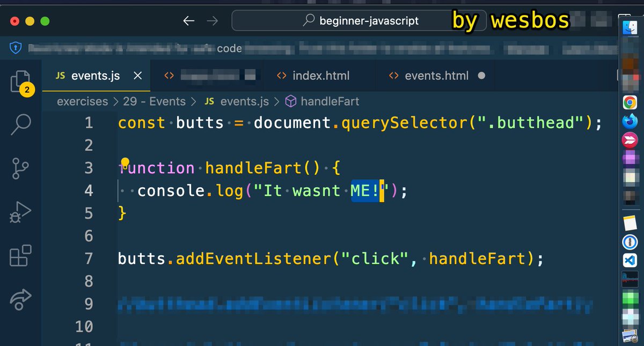Click the exercises breadcrumb
The height and width of the screenshot is (346, 644).
tap(82, 101)
